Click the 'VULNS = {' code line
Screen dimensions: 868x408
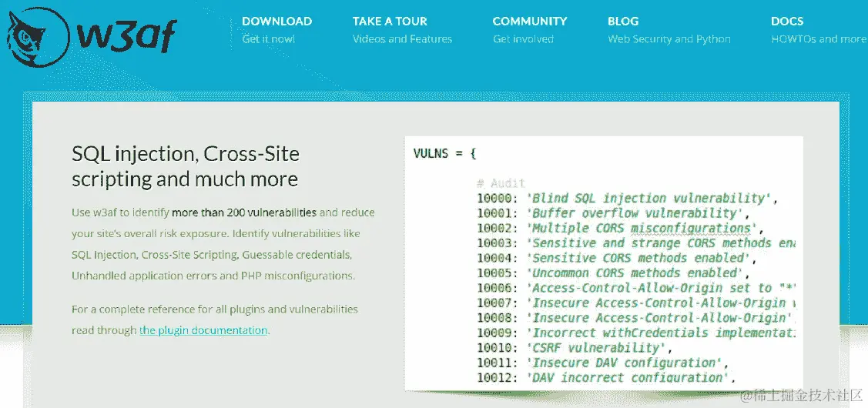444,153
